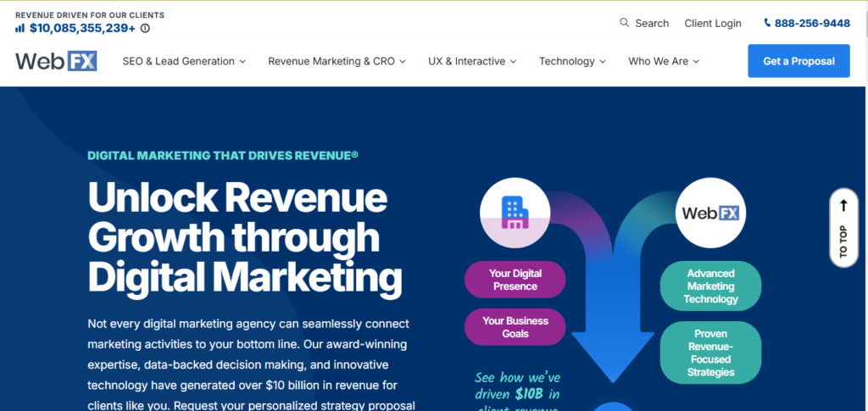This screenshot has width=868, height=411.
Task: Click the Proven Revenue-Focused Strategies pill
Action: (710, 353)
